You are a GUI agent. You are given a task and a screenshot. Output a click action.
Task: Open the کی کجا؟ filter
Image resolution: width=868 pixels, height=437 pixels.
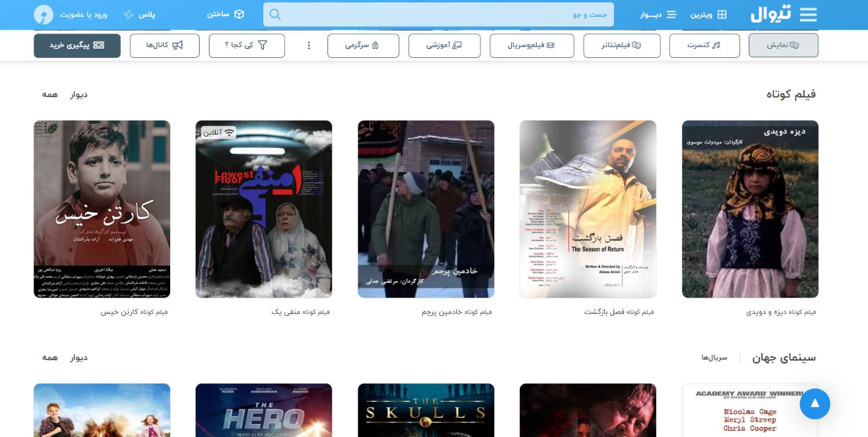[247, 45]
